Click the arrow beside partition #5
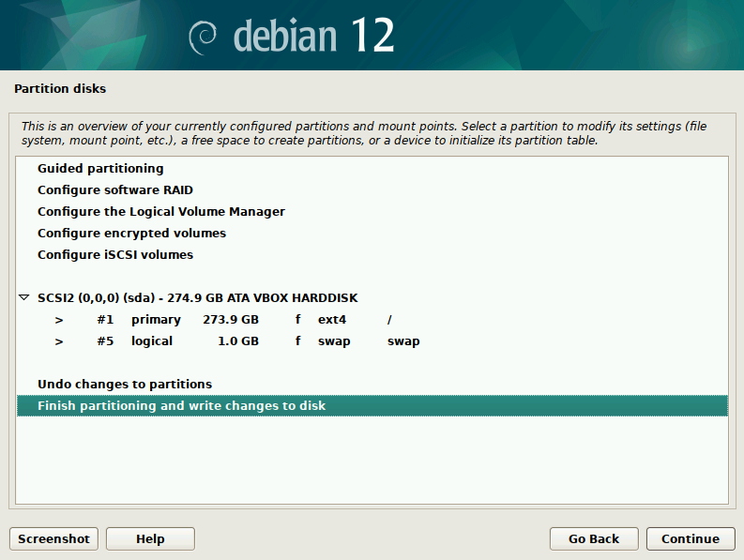The width and height of the screenshot is (744, 560). click(59, 341)
